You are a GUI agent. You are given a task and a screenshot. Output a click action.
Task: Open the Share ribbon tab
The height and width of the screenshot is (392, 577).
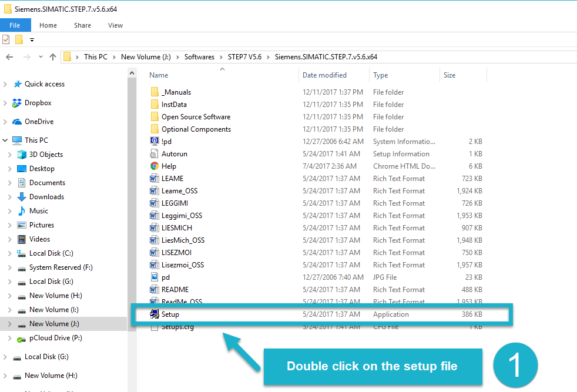tap(82, 25)
